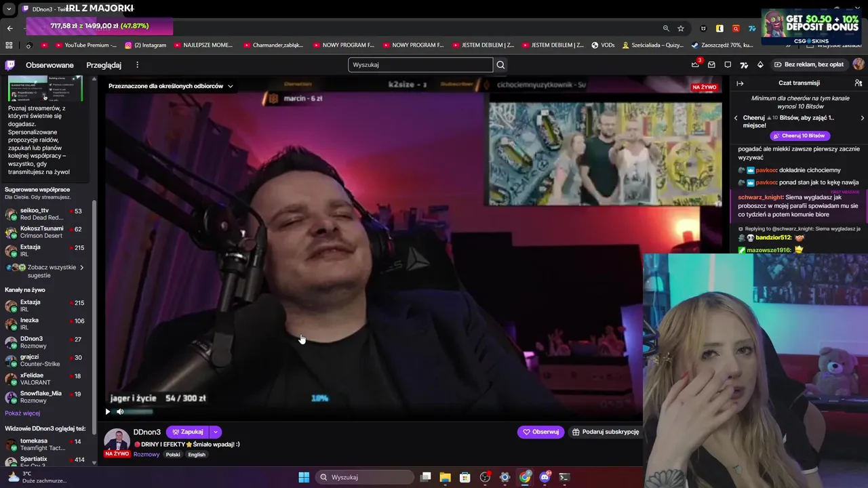Open the DDnon3 streamer avatar
Screen dimensions: 868x488
click(x=117, y=441)
